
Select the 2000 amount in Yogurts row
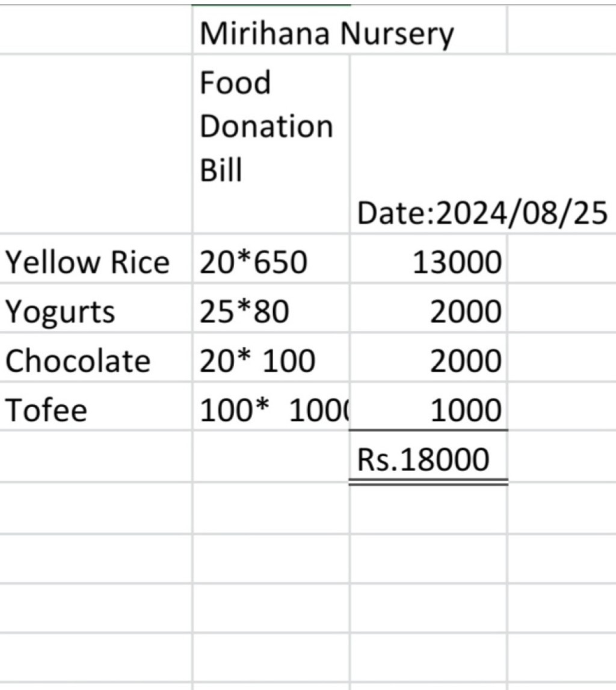coord(428,307)
